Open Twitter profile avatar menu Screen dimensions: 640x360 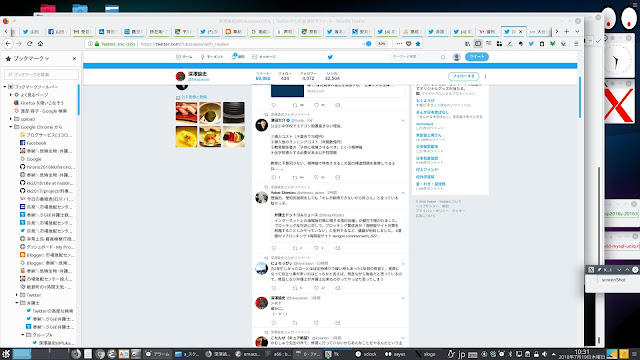pyautogui.click(x=457, y=57)
